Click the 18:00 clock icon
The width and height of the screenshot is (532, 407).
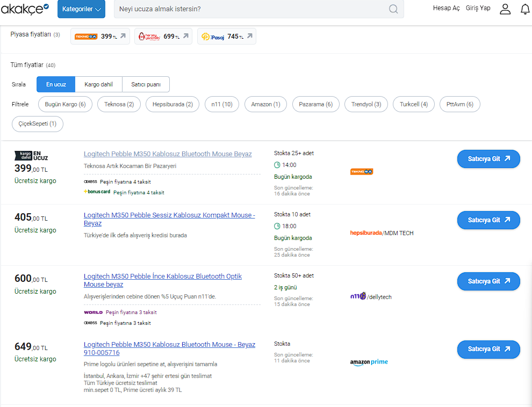(x=277, y=227)
